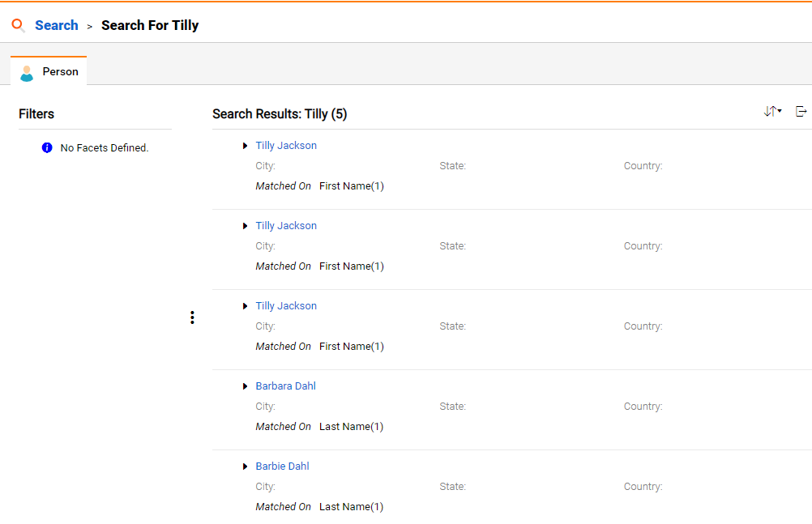Open the sort order dropdown icon
Screen dimensions: 812x524
pos(772,111)
